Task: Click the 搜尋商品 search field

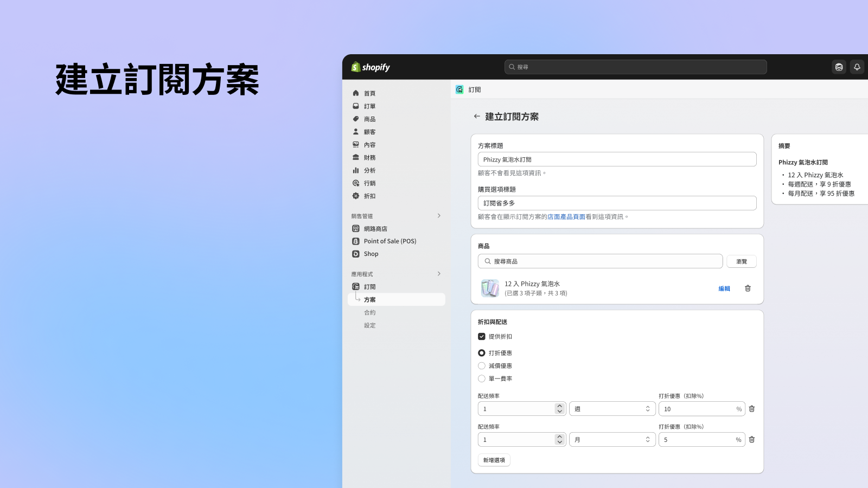Action: pyautogui.click(x=600, y=261)
